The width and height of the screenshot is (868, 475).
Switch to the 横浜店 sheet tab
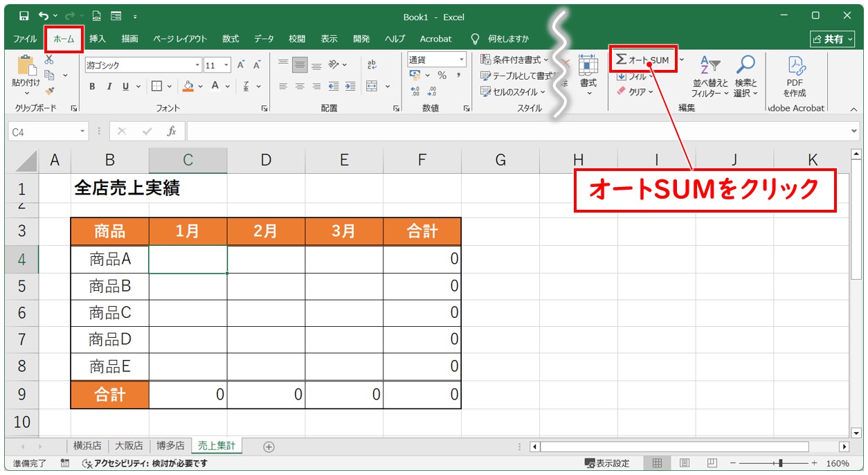(87, 446)
